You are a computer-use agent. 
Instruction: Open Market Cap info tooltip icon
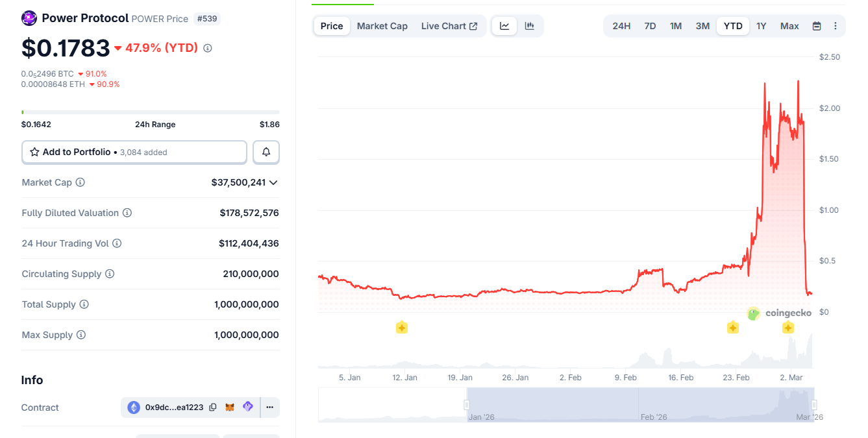tap(80, 182)
